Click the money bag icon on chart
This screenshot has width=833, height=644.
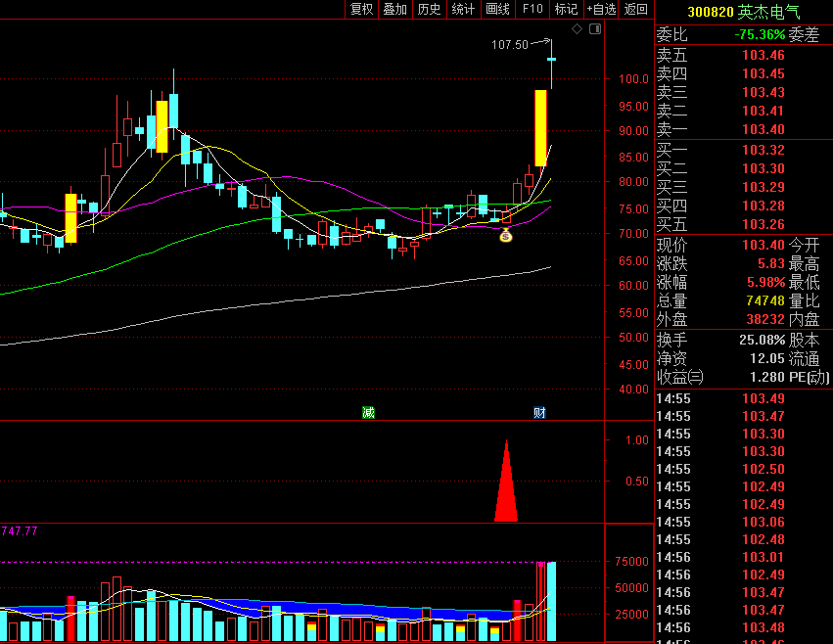coord(506,235)
